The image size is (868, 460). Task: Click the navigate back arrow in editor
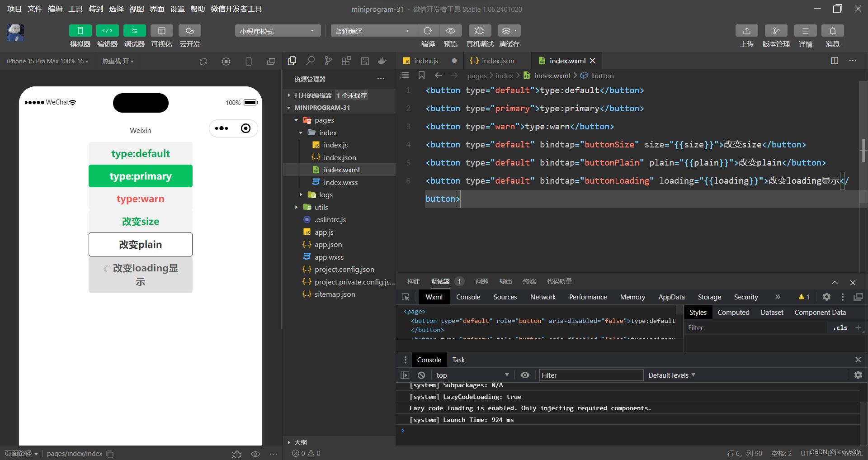tap(438, 75)
